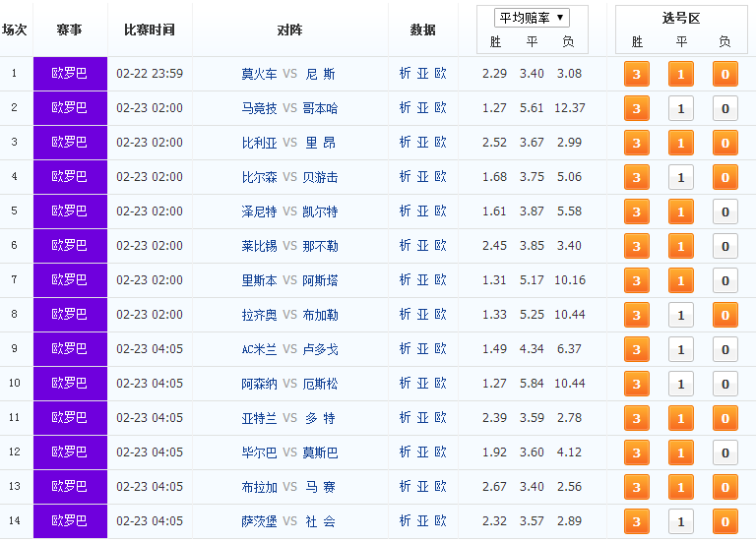Click the 欧罗巴 league cell in row 1

pos(70,74)
